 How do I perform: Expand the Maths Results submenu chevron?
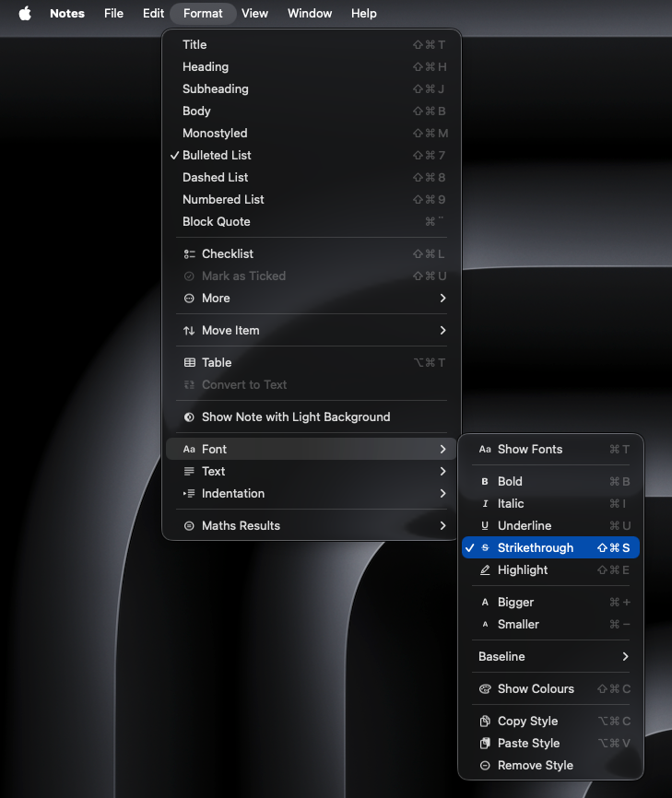coord(442,526)
